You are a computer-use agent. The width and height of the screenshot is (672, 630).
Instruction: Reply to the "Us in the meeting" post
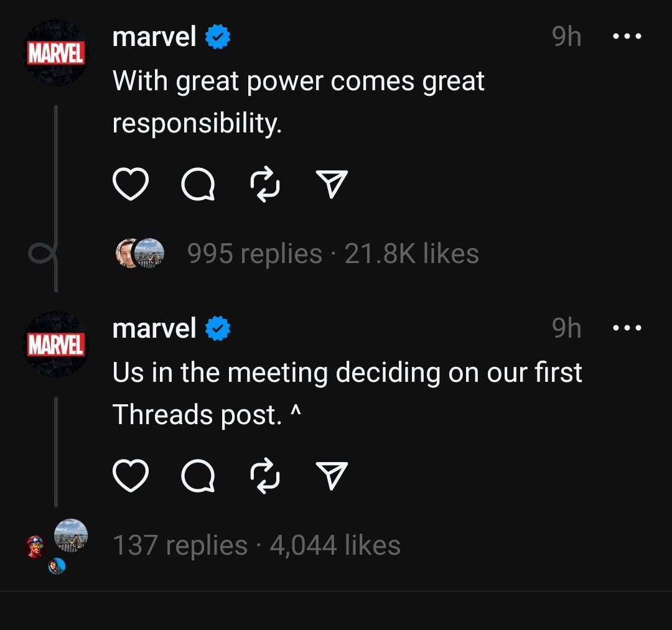198,476
